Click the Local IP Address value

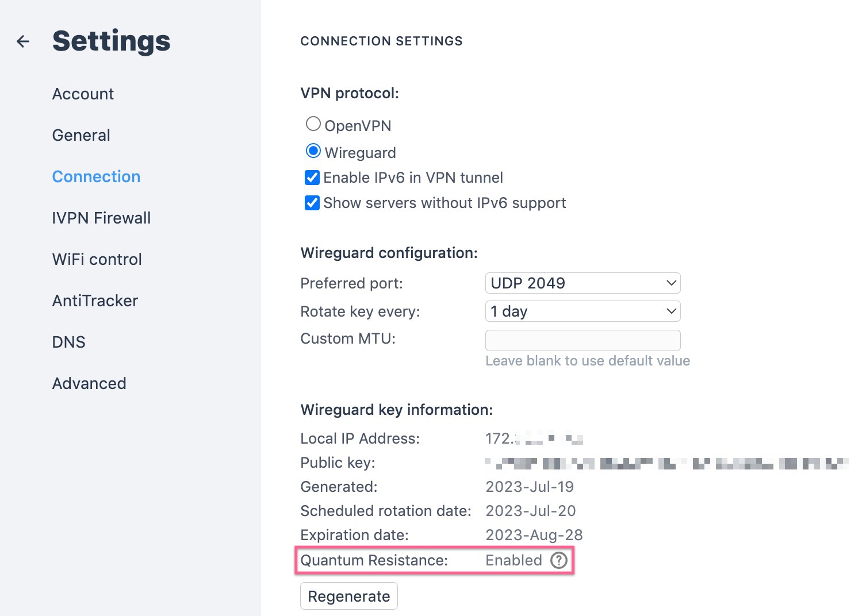[534, 439]
